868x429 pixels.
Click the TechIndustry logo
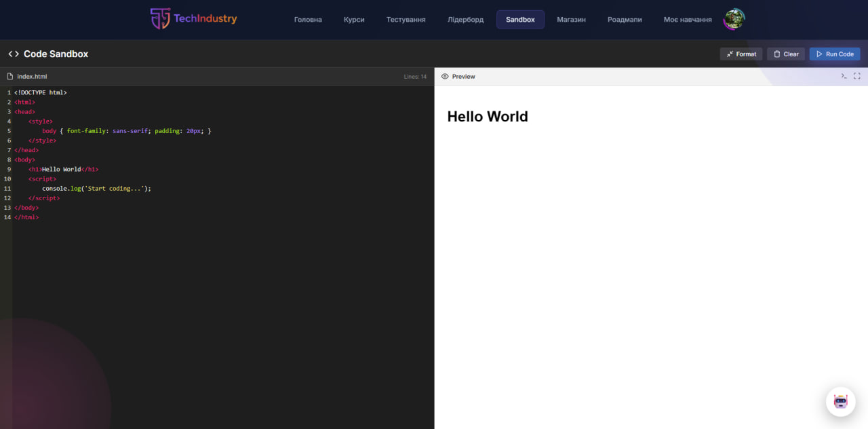tap(194, 19)
